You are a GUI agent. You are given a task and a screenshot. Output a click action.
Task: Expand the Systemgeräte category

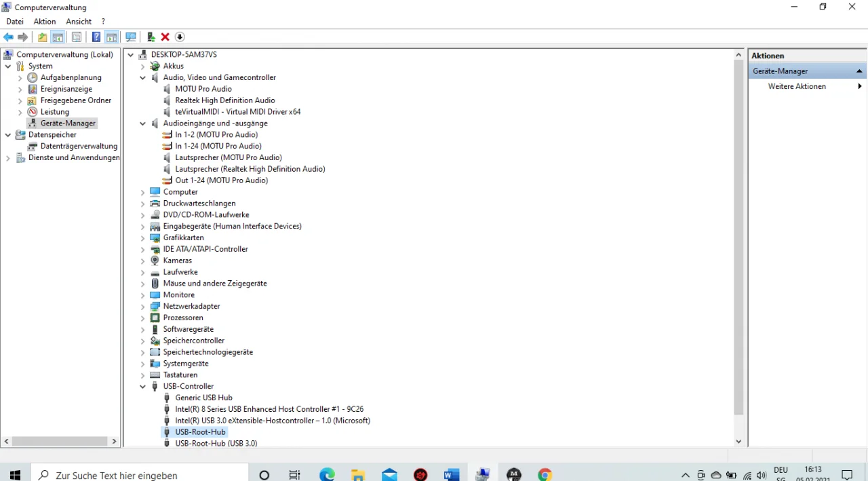pos(142,364)
